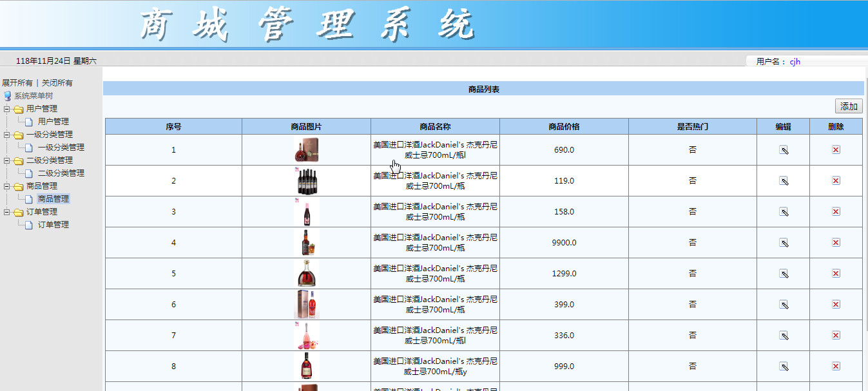Click the 用户管理 folder icon
868x391 pixels.
(x=19, y=109)
